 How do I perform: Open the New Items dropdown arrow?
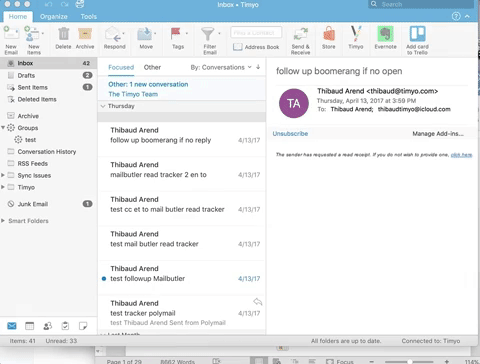43,33
